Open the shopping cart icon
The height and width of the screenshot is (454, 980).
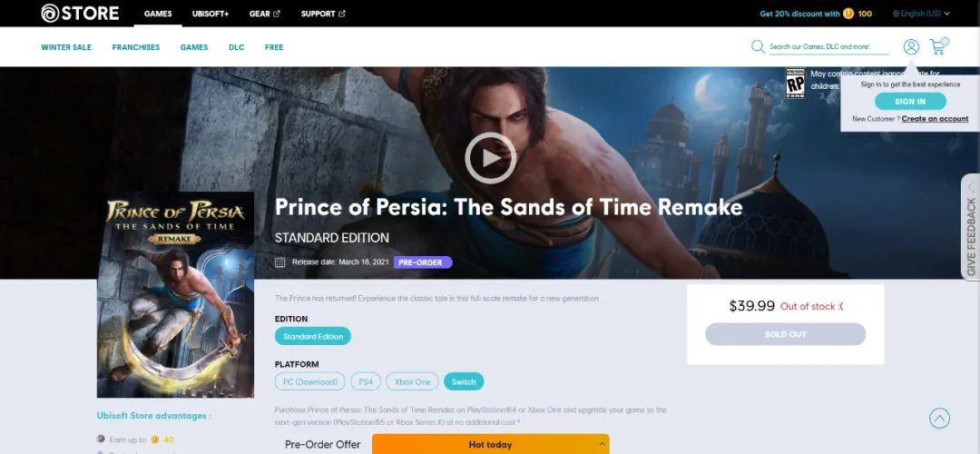[x=938, y=45]
